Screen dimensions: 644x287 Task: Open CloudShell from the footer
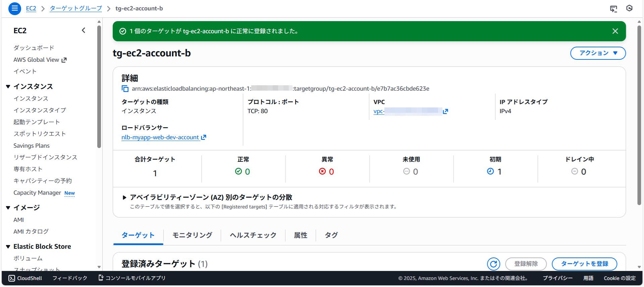point(25,278)
